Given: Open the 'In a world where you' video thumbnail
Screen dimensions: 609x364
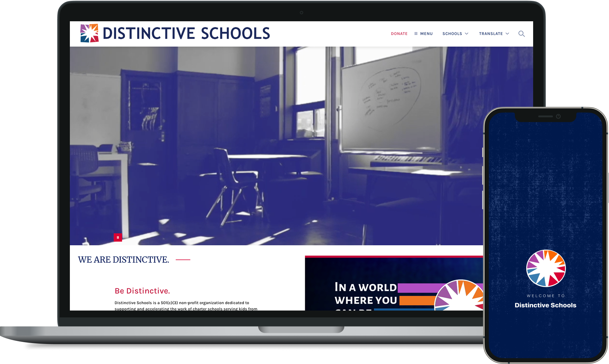Looking at the screenshot, I should [394, 283].
